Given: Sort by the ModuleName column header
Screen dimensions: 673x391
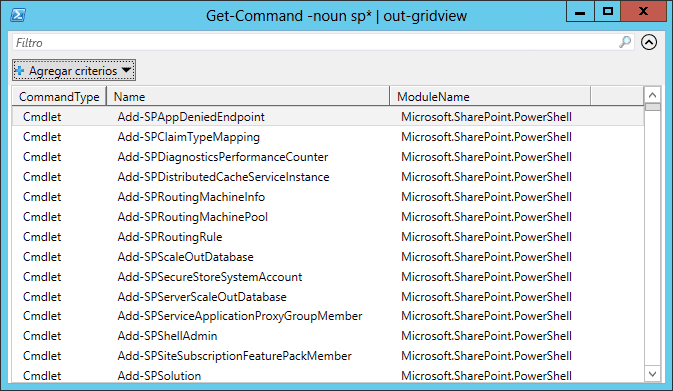Looking at the screenshot, I should (490, 97).
